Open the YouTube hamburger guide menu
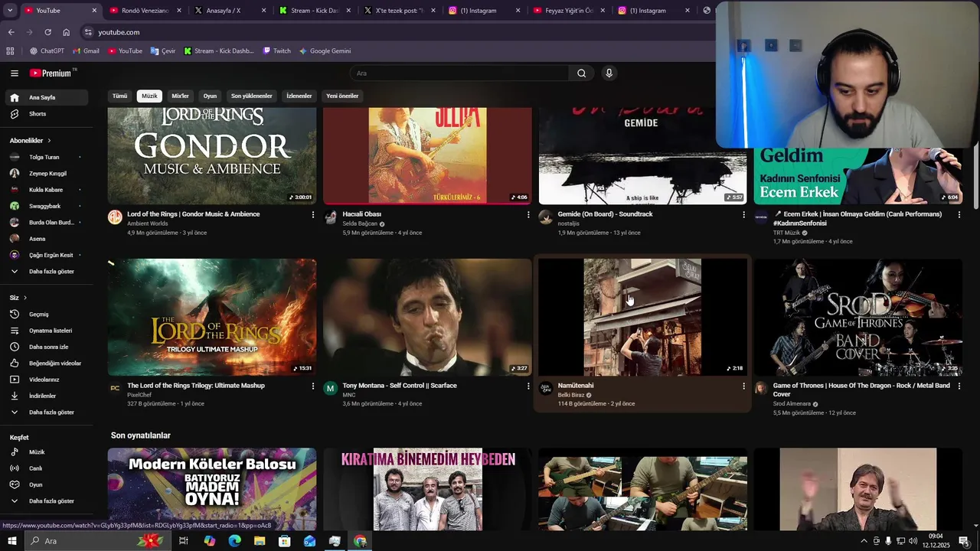 14,73
